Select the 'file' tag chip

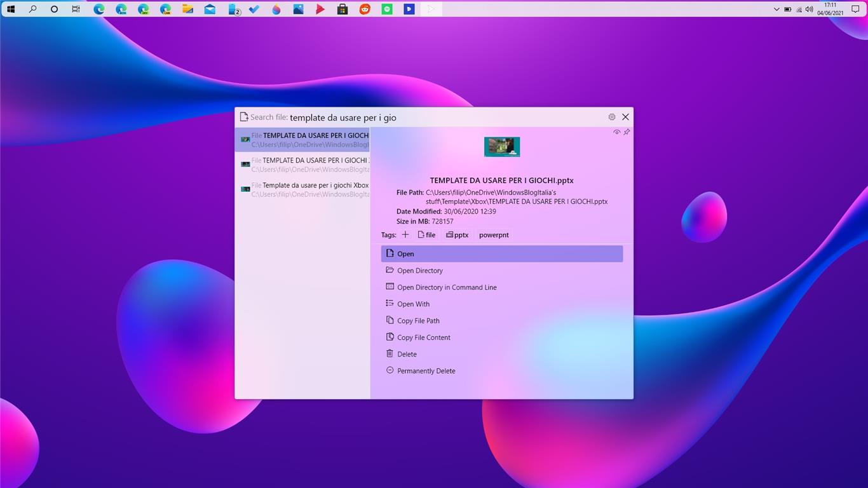(426, 235)
